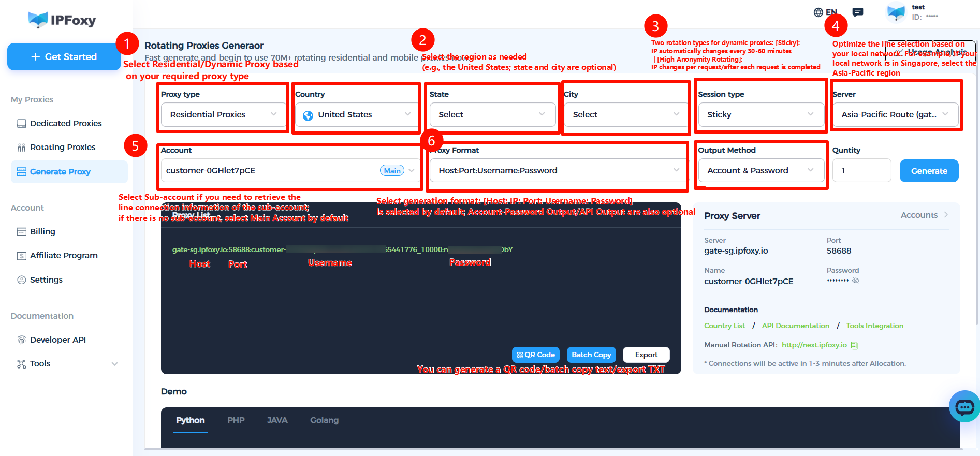Click the Generate Proxy sidebar icon
980x456 pixels.
21,172
